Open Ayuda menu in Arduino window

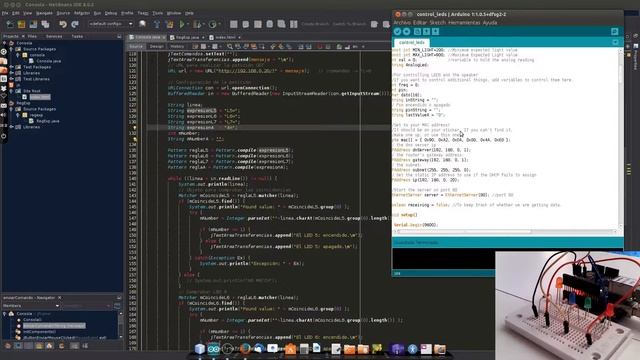tap(490, 22)
